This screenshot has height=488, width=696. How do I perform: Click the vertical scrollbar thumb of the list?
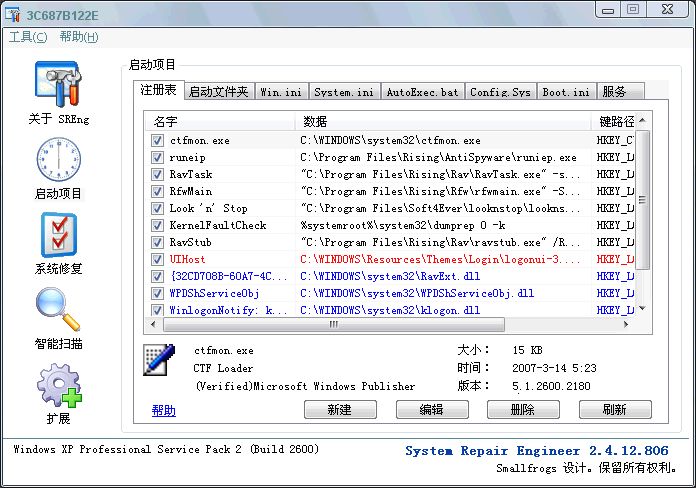pos(642,199)
